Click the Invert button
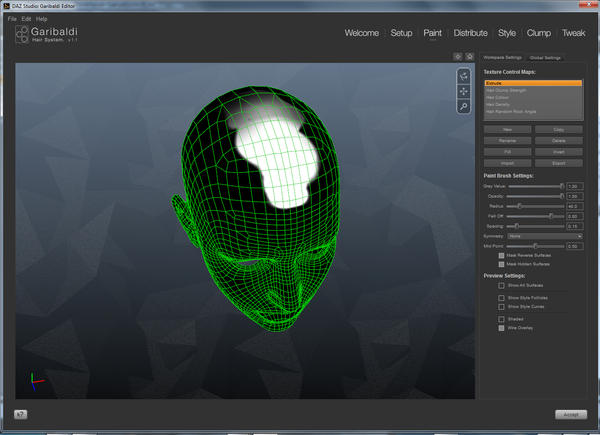Image resolution: width=600 pixels, height=435 pixels. [x=559, y=152]
